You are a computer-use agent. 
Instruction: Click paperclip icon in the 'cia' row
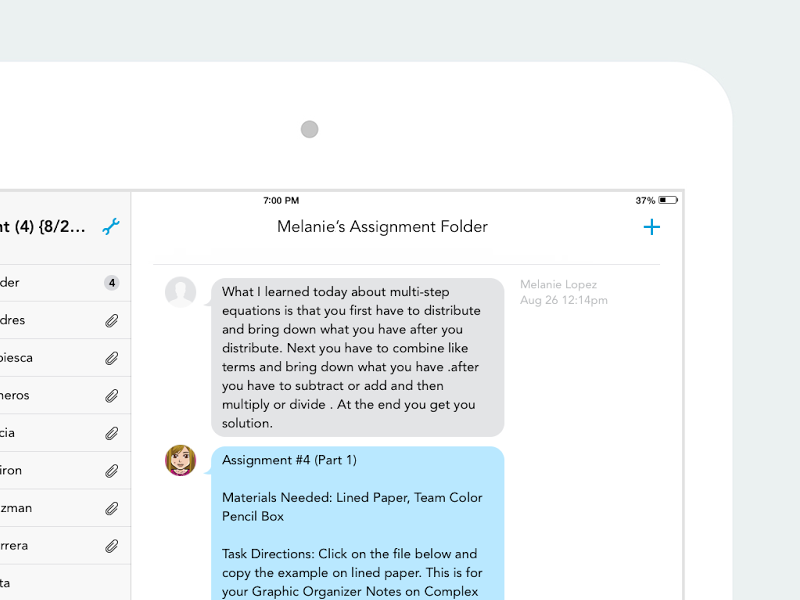click(x=112, y=433)
